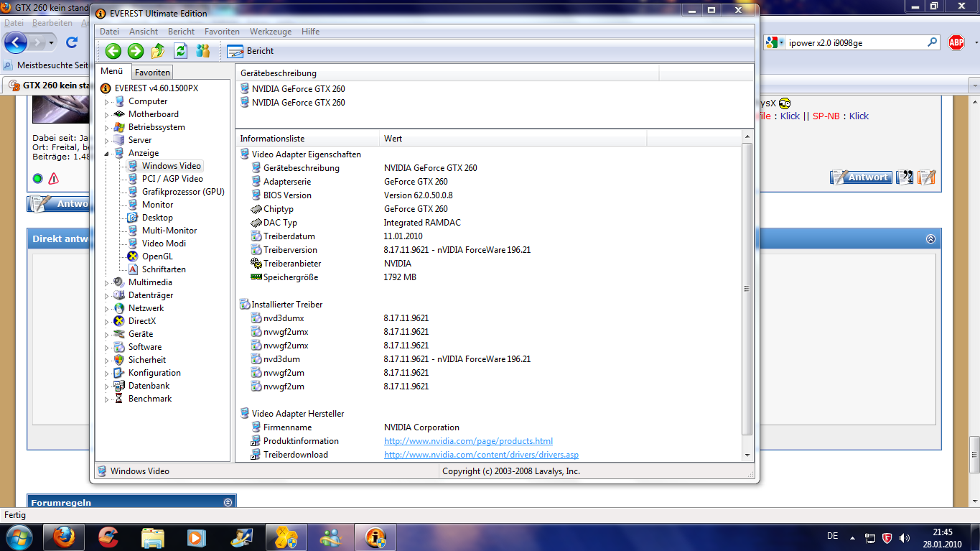Open the Bericht menu in the menu bar
The image size is (980, 551).
click(181, 32)
